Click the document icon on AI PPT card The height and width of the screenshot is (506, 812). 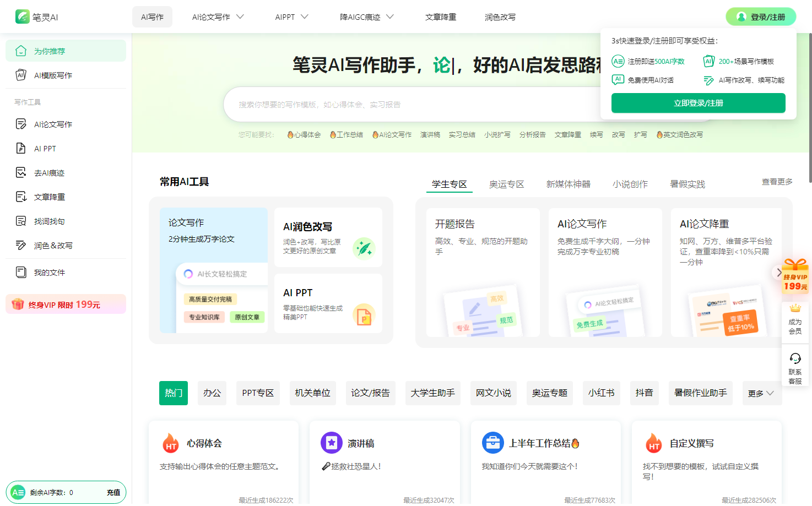pyautogui.click(x=364, y=314)
